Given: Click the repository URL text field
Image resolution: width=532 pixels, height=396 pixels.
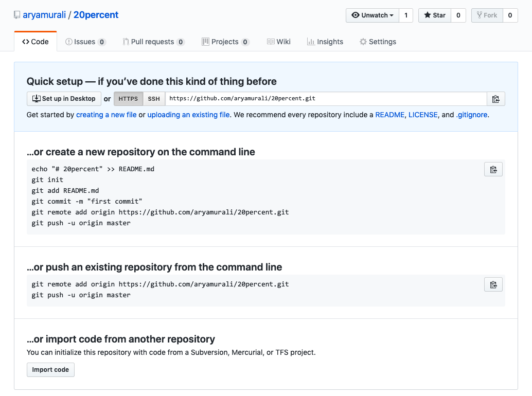Looking at the screenshot, I should click(x=326, y=99).
